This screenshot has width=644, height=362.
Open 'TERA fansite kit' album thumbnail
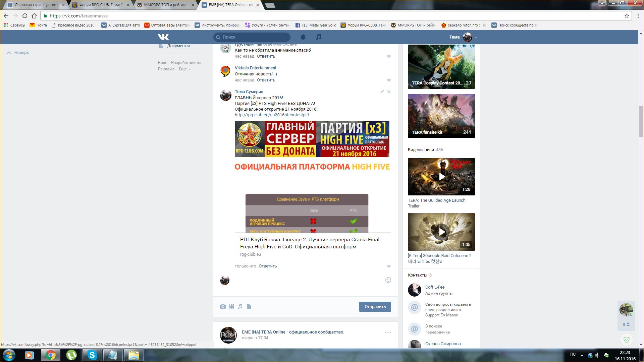point(441,116)
